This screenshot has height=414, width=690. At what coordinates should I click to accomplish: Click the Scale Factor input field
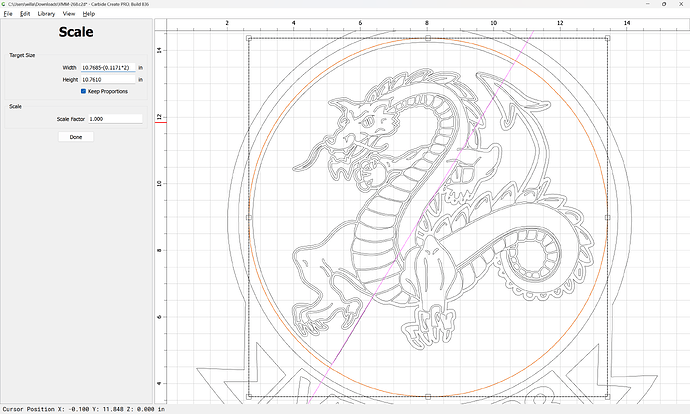pyautogui.click(x=114, y=119)
